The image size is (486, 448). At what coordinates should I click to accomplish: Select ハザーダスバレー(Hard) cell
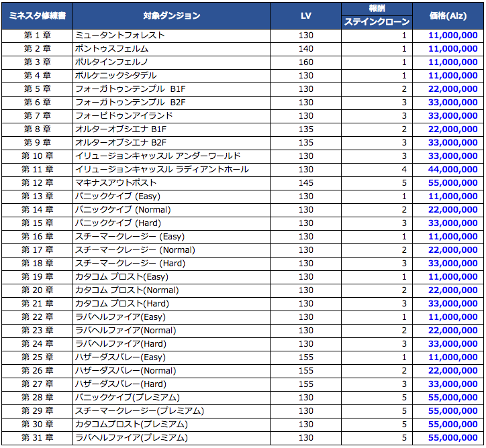[x=171, y=384]
